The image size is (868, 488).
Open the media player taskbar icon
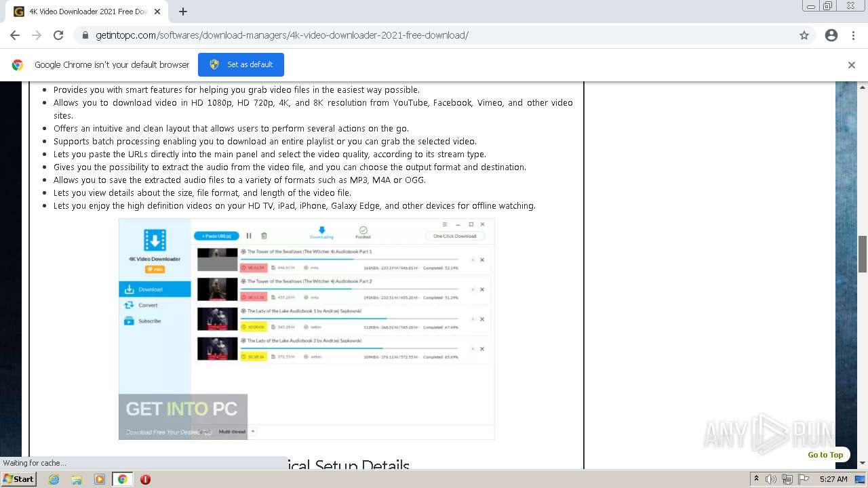coord(100,479)
